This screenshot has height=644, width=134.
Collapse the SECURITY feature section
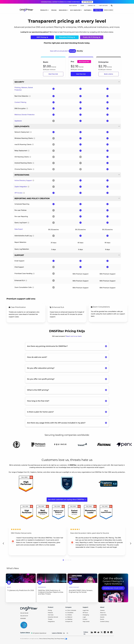pos(119,82)
